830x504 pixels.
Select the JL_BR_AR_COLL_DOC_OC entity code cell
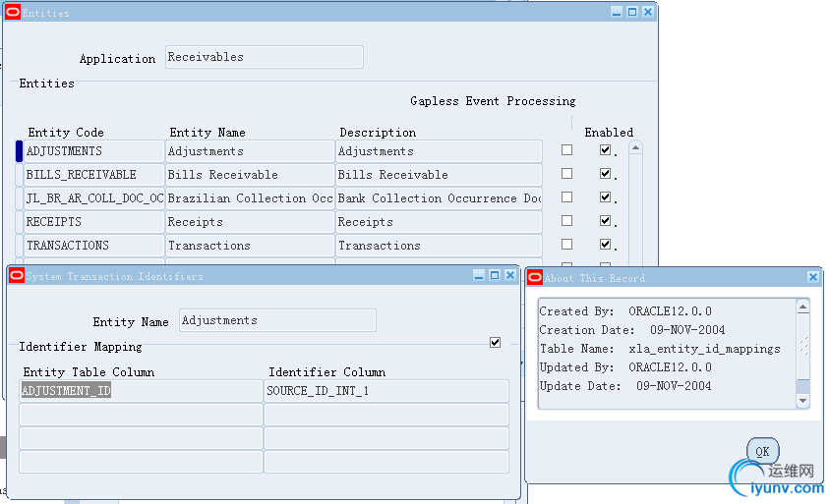click(93, 198)
